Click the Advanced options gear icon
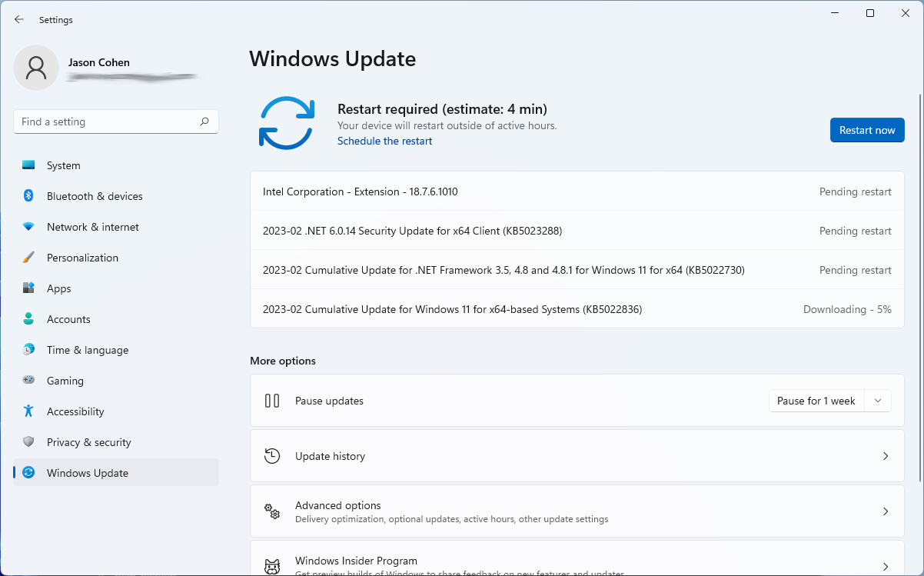The image size is (924, 576). click(272, 511)
